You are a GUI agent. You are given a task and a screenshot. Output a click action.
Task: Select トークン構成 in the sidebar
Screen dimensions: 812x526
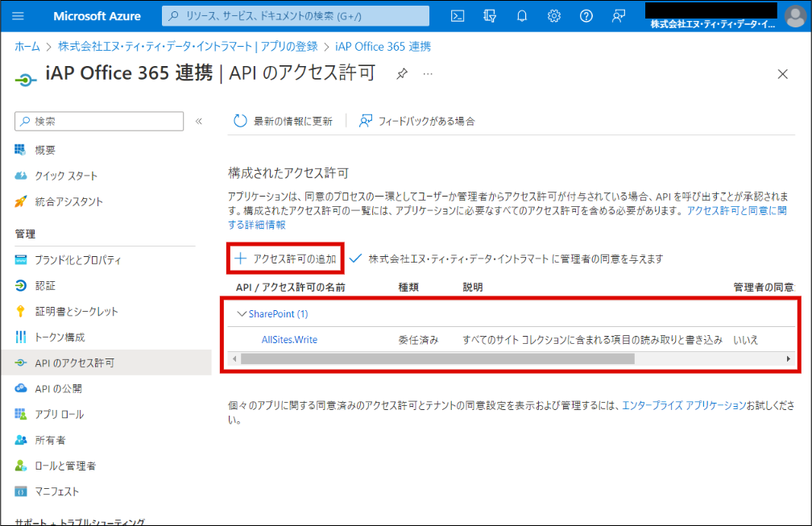pos(60,337)
